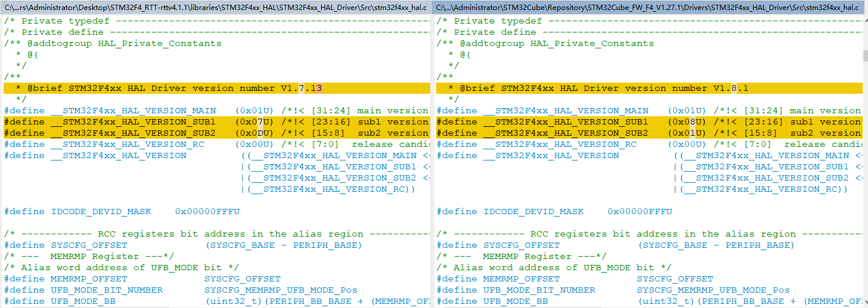Click the STM32F4_RTT-rttv4.1.1 file path field
868x308 pixels.
[217, 7]
